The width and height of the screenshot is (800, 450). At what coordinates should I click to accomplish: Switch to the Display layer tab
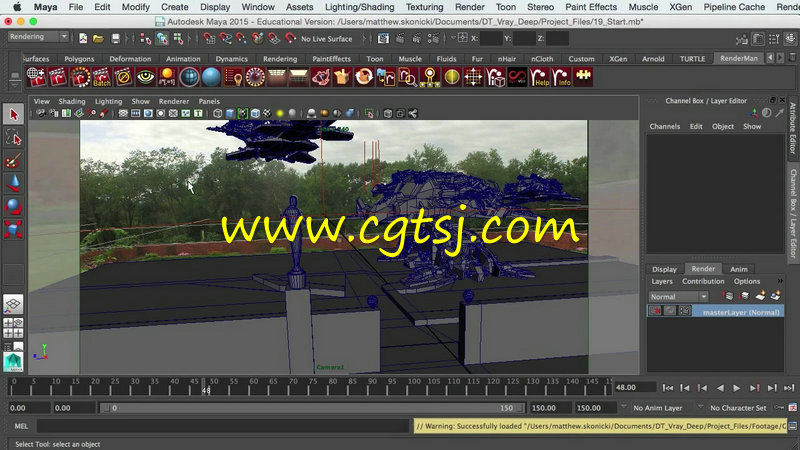click(x=664, y=269)
